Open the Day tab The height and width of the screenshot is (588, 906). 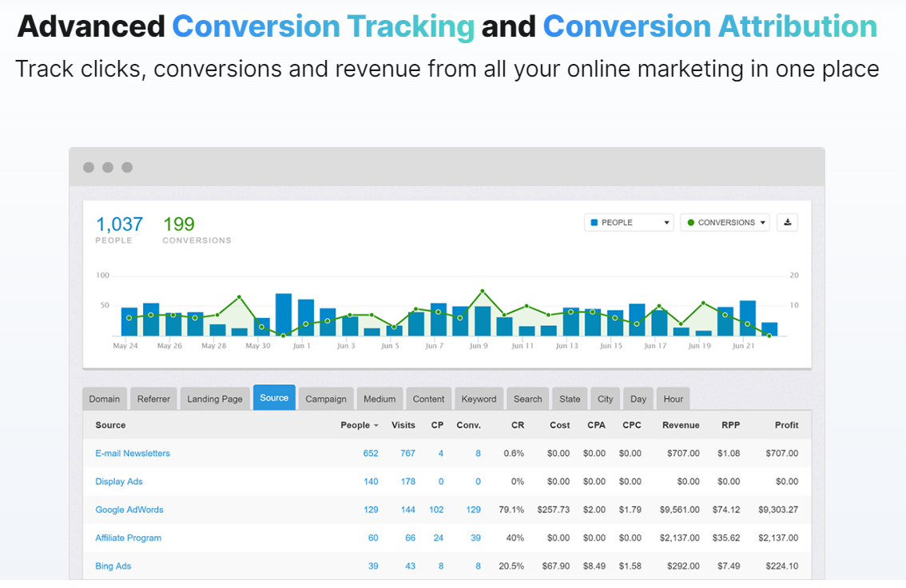(638, 399)
